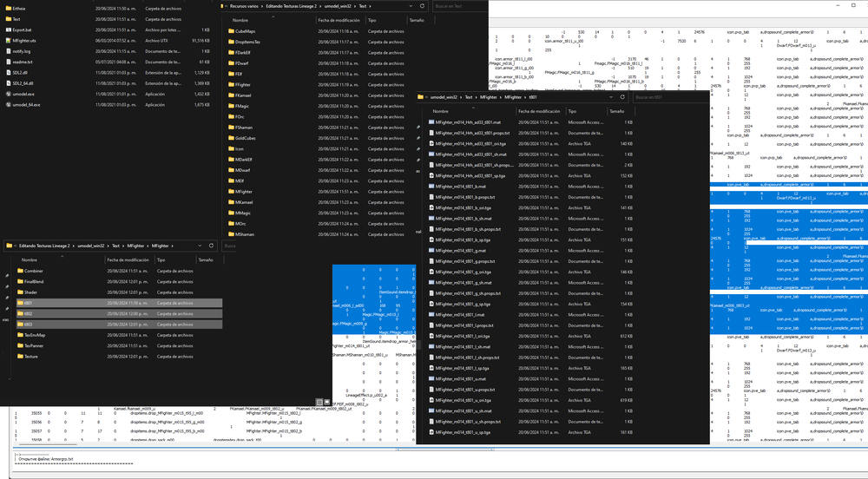Sort by Fecha de modificación in t801 window
Screen dimensions: 868x479
[541, 111]
